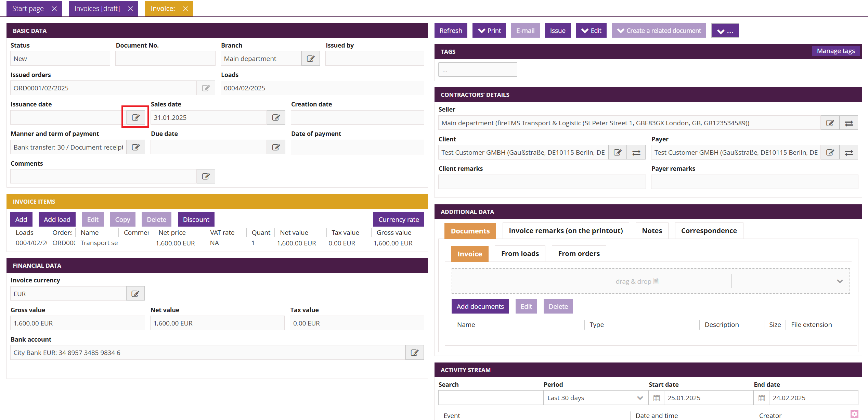Image resolution: width=868 pixels, height=420 pixels.
Task: Click the Add documents button
Action: (480, 306)
